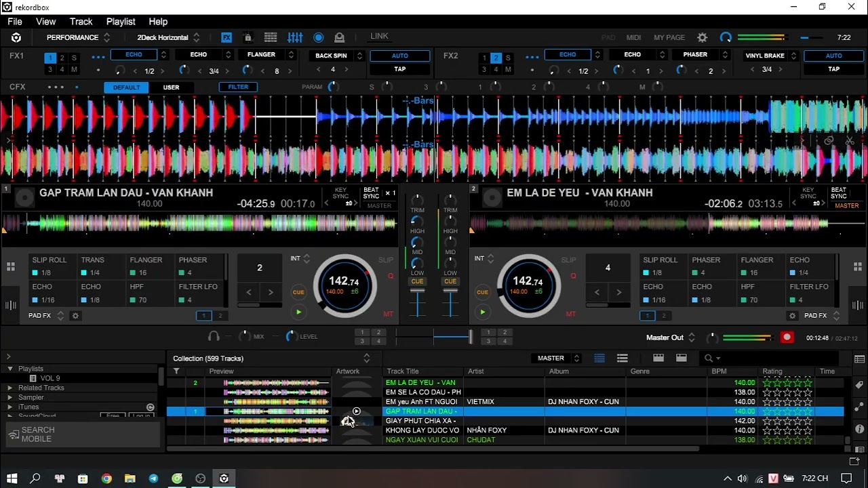This screenshot has width=868, height=488.
Task: Click the red record button
Action: [787, 338]
